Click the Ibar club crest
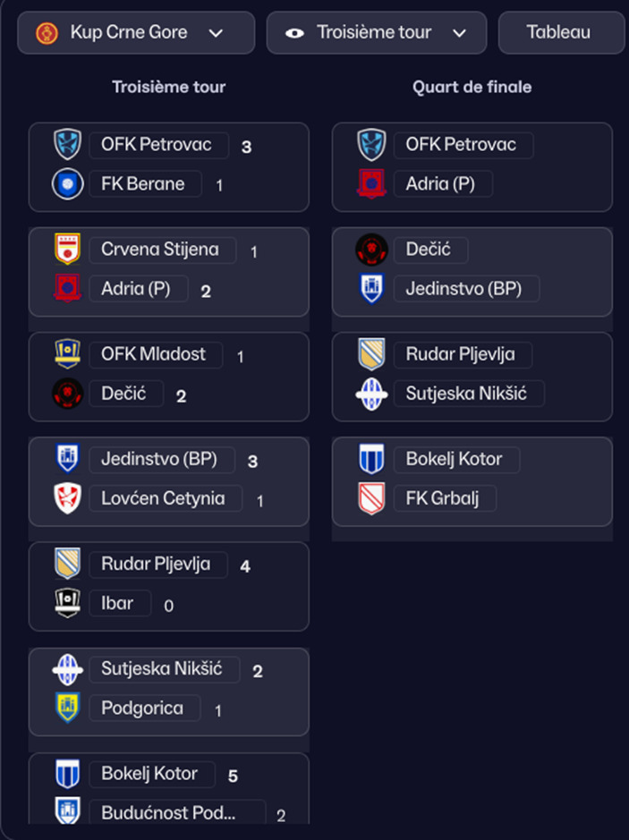 (x=68, y=604)
